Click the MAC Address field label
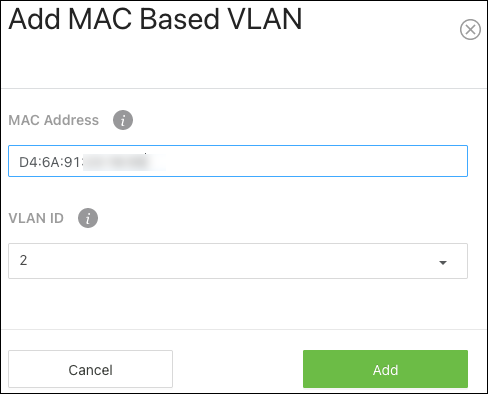This screenshot has width=488, height=394. click(53, 120)
